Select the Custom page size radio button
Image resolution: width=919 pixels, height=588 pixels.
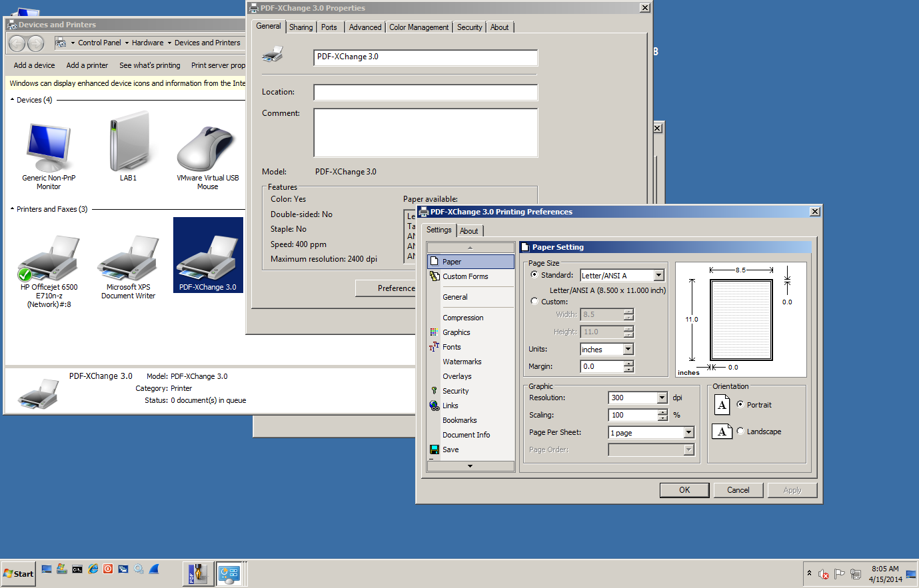(x=534, y=301)
